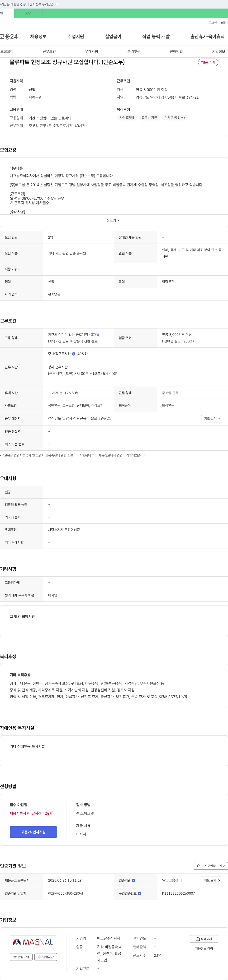Open the 직업 능력 개발 menu
The height and width of the screenshot is (980, 228).
pos(156,37)
